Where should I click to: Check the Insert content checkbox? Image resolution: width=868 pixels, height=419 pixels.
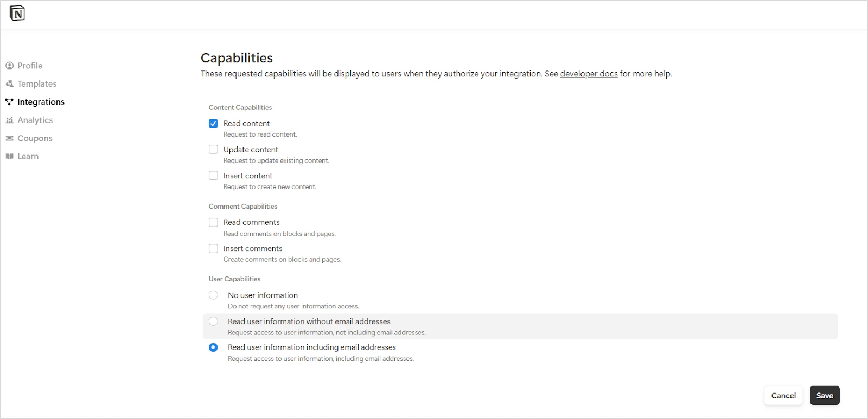pos(213,175)
